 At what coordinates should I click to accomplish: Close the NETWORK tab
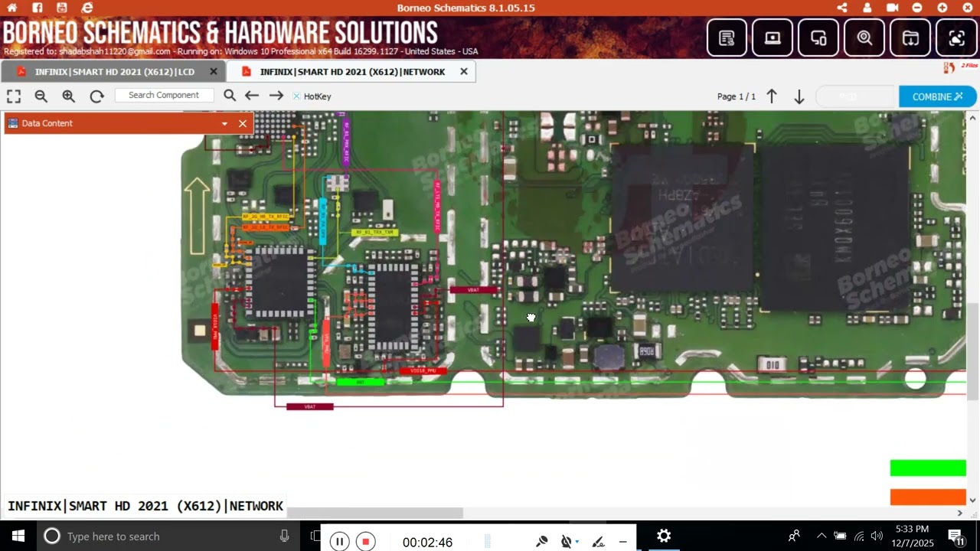point(463,71)
